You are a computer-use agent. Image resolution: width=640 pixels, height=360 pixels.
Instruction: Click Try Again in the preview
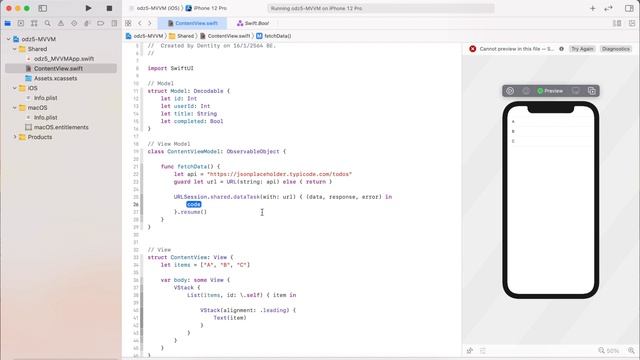point(582,49)
